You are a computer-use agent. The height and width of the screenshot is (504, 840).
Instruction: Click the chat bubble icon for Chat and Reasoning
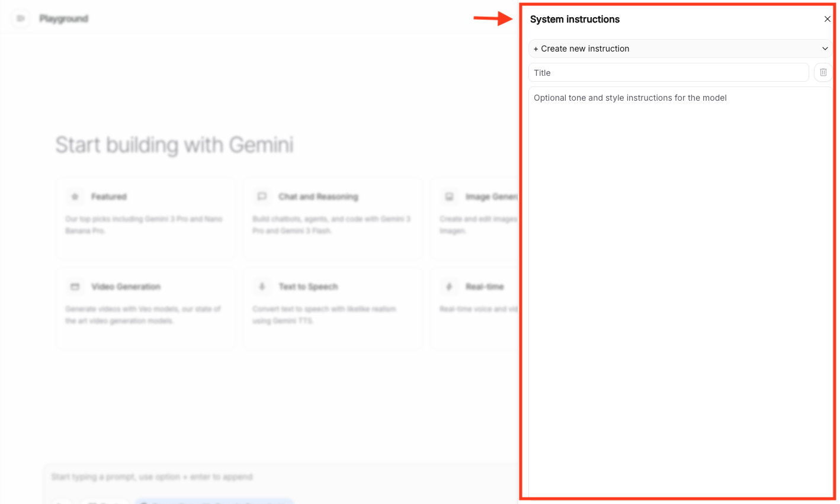click(x=262, y=197)
